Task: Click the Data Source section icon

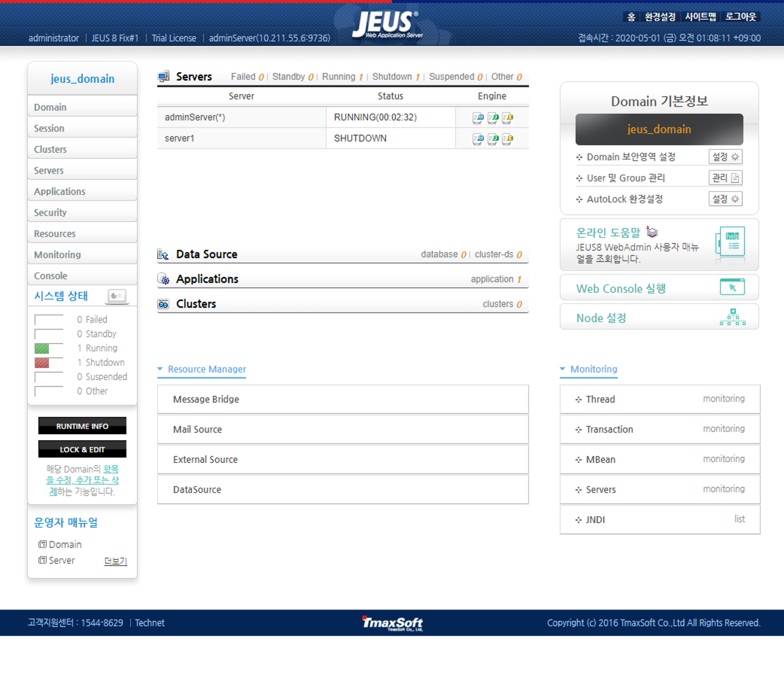Action: (163, 254)
